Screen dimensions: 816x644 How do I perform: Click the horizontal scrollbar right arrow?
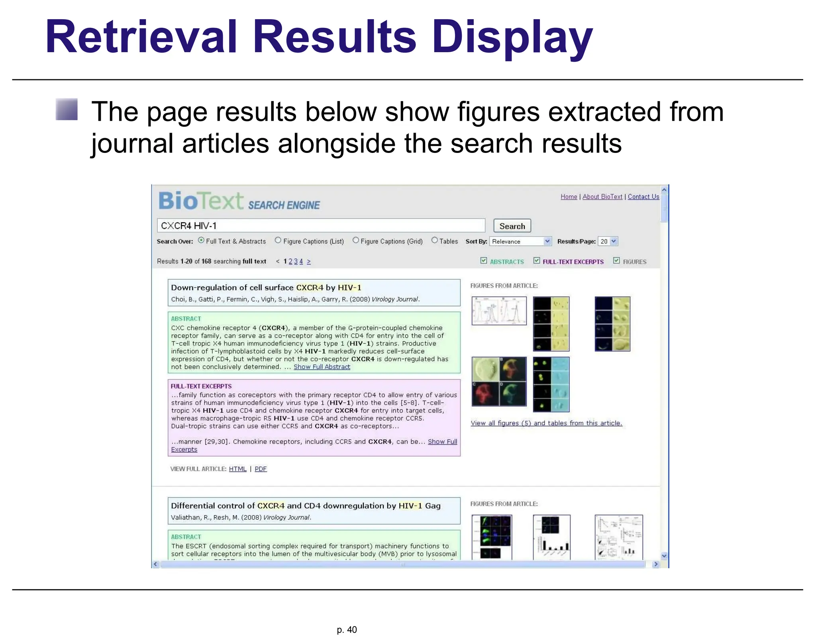[x=656, y=564]
